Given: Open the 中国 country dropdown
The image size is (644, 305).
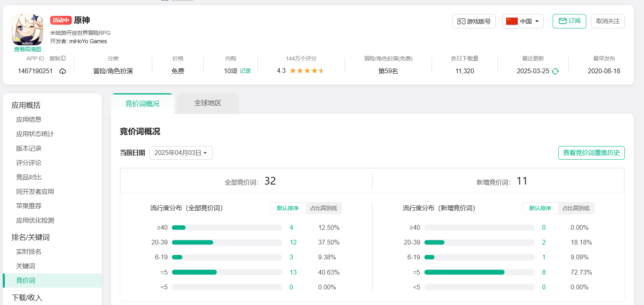Looking at the screenshot, I should point(523,21).
